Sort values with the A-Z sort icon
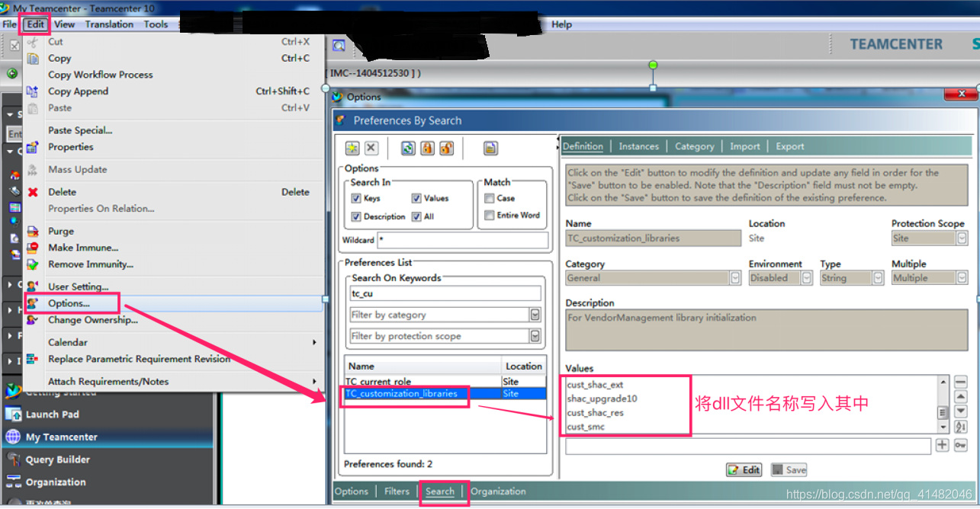Viewport: 980px width, 509px height. pyautogui.click(x=961, y=427)
